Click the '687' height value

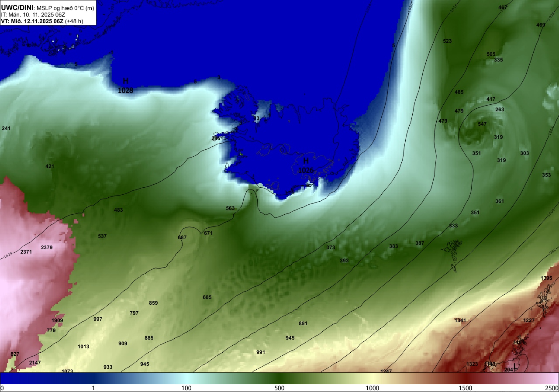[182, 237]
